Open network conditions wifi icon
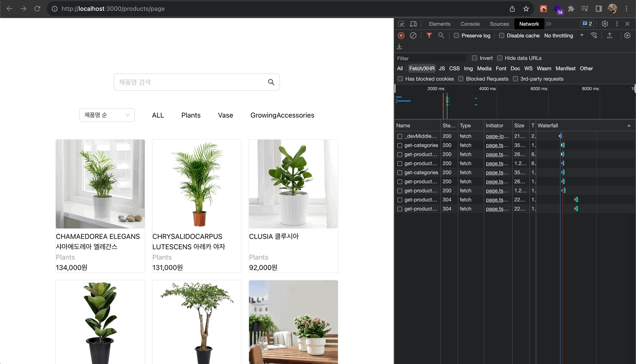 594,35
